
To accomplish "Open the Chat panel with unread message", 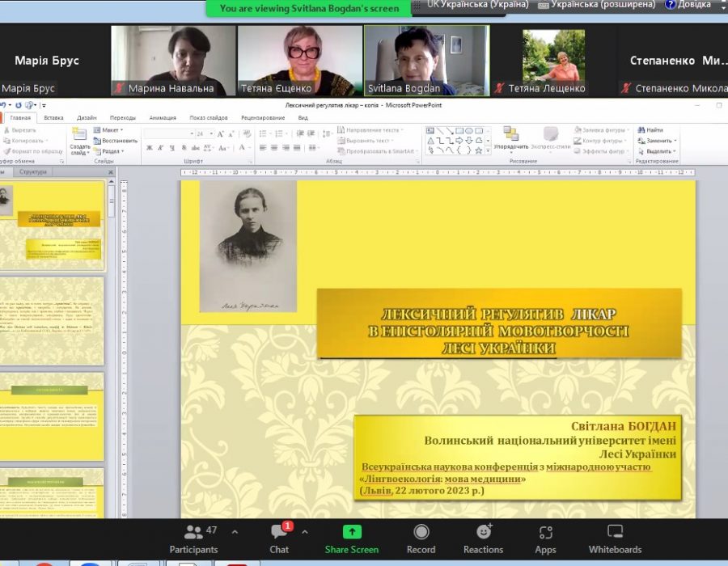I will 279,538.
